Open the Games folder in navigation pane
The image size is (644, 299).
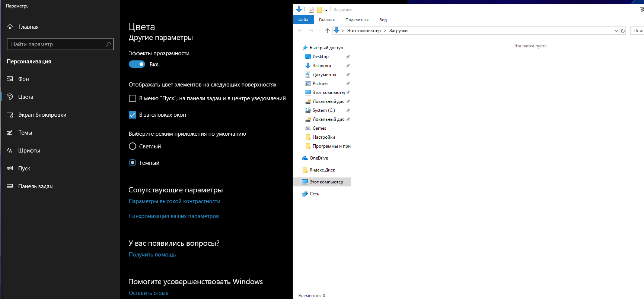tap(319, 128)
